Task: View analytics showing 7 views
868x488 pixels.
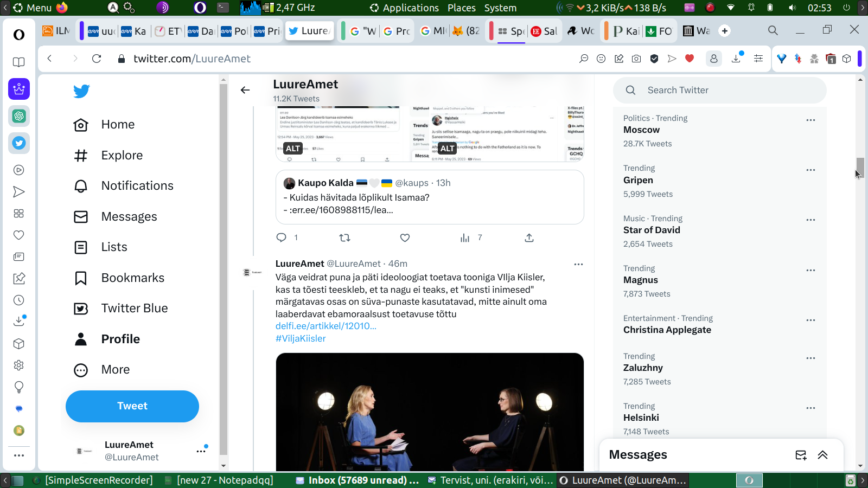Action: pos(471,237)
